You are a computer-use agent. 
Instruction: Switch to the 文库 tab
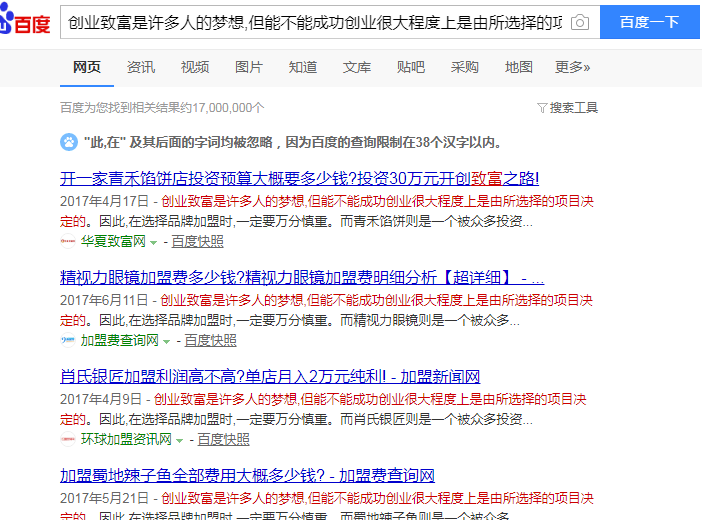coord(357,67)
